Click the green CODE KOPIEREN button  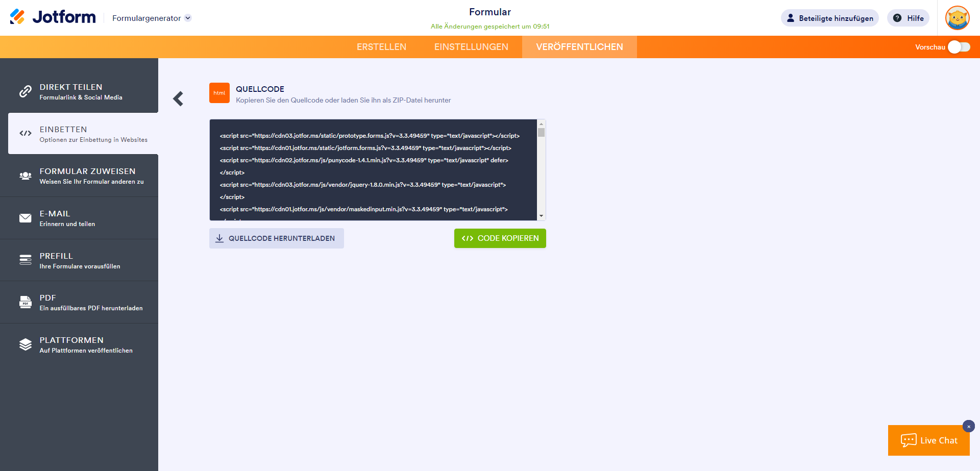(500, 238)
